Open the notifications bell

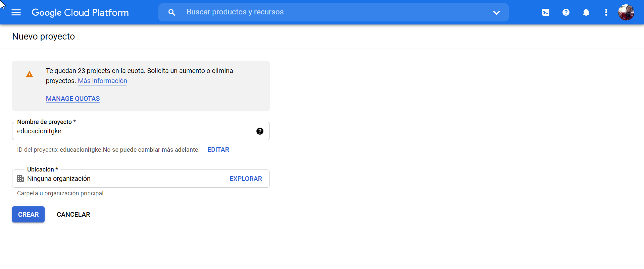click(x=586, y=12)
